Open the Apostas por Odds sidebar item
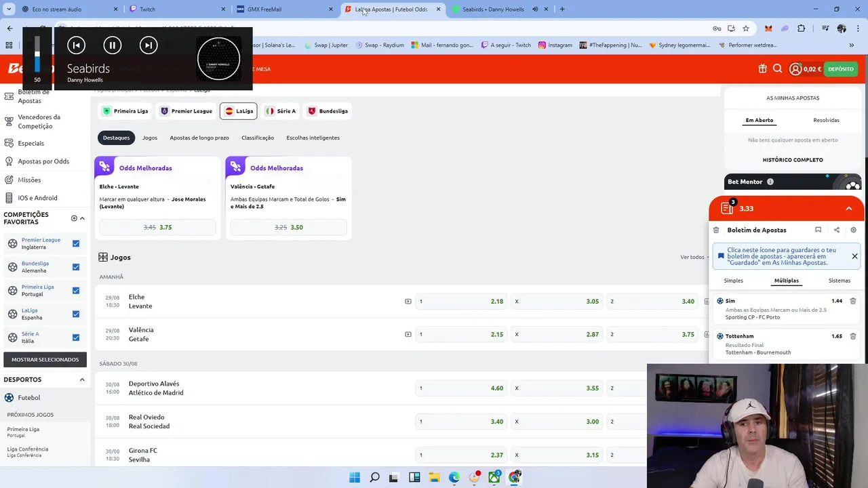Screen dimensions: 868x488 [x=44, y=161]
